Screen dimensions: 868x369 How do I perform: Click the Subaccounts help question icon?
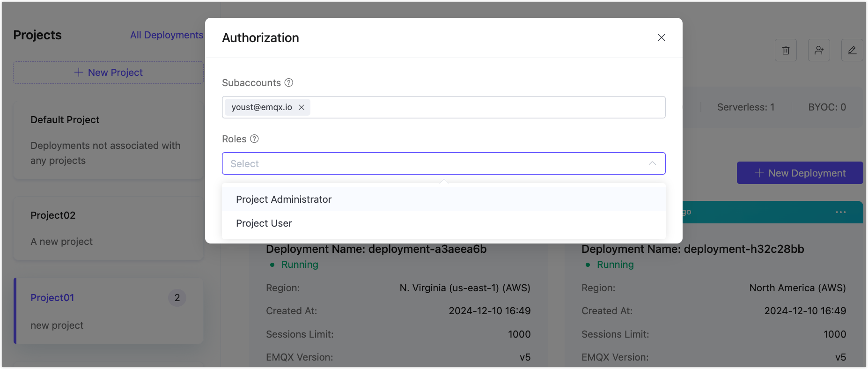point(289,83)
